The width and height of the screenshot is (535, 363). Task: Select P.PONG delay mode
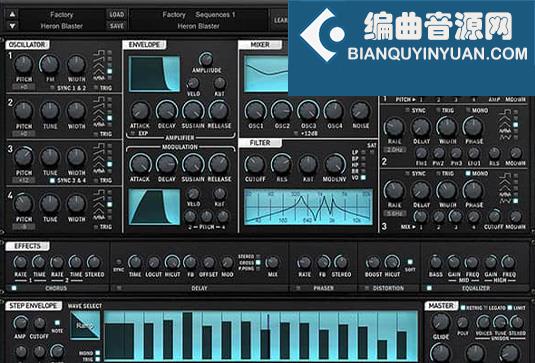[x=258, y=269]
